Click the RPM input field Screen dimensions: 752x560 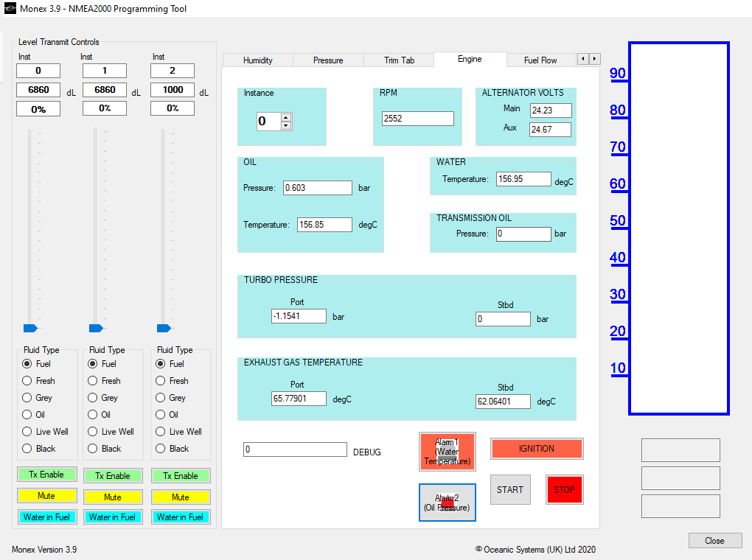point(418,119)
